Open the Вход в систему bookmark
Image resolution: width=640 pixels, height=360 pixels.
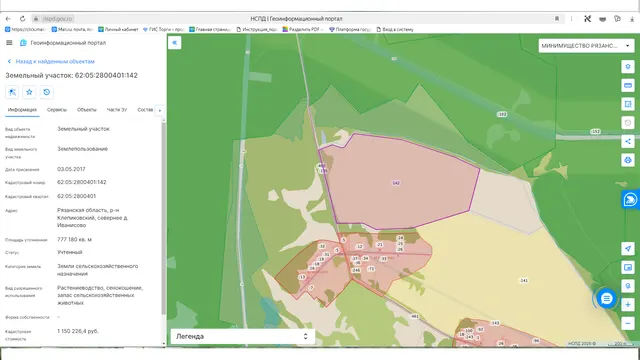(x=395, y=29)
